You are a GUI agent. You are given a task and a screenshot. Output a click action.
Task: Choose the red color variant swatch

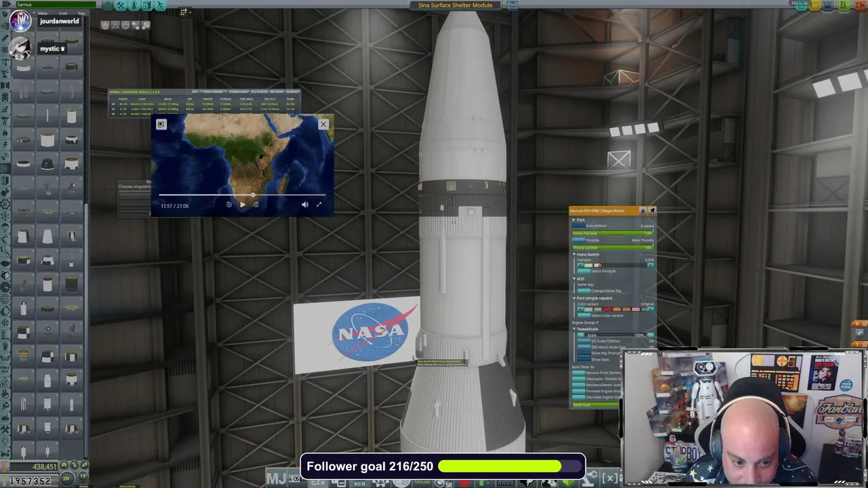coord(608,309)
